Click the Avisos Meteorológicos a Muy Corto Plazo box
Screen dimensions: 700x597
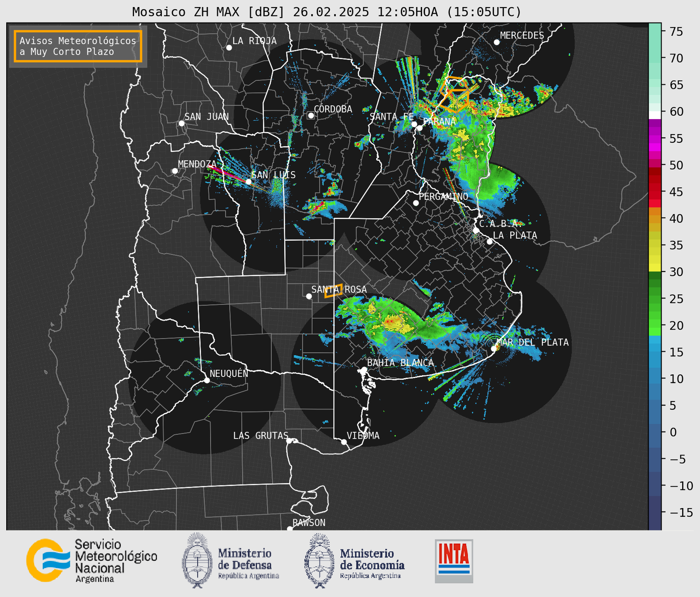[78, 46]
